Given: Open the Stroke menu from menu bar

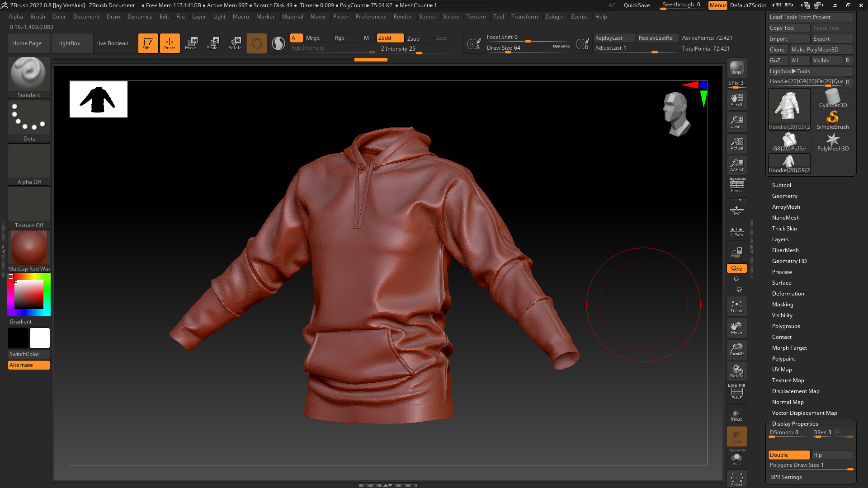Looking at the screenshot, I should [x=451, y=16].
